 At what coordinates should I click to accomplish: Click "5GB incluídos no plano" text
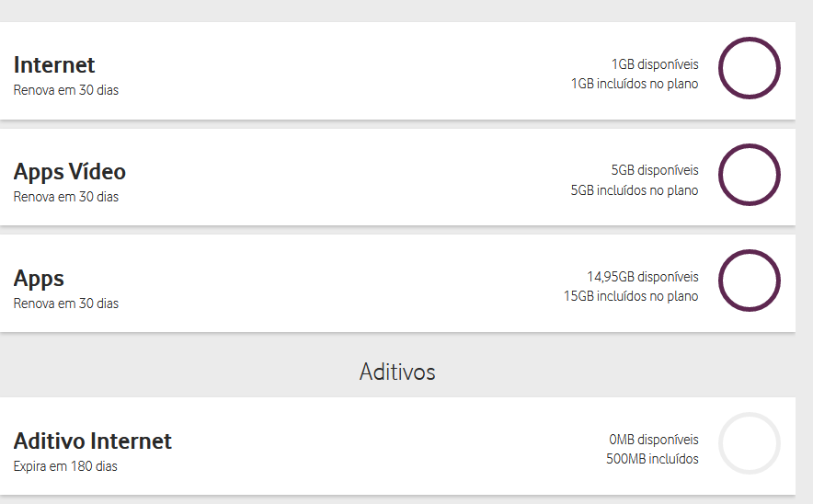pyautogui.click(x=635, y=190)
